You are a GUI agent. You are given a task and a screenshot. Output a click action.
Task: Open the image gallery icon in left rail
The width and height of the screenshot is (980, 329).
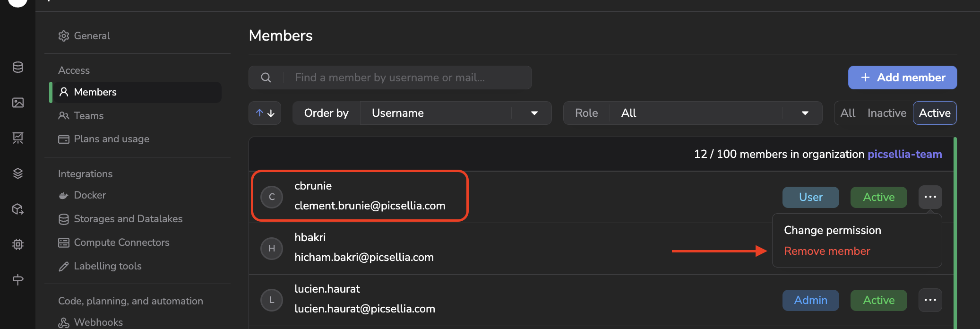(18, 103)
